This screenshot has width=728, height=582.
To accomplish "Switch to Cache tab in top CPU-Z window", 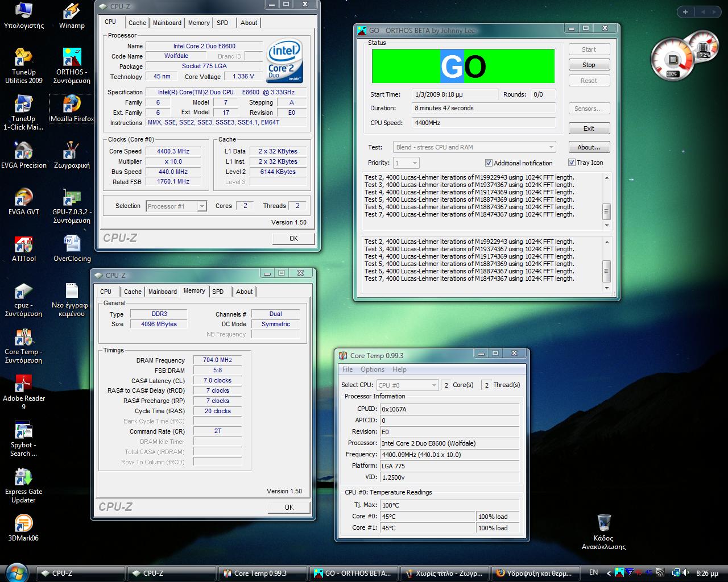I will (x=137, y=23).
